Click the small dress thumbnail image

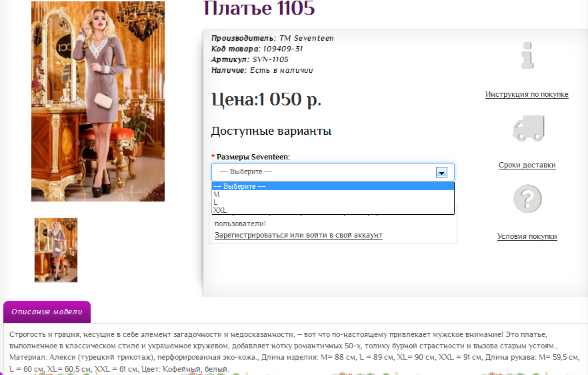click(56, 250)
